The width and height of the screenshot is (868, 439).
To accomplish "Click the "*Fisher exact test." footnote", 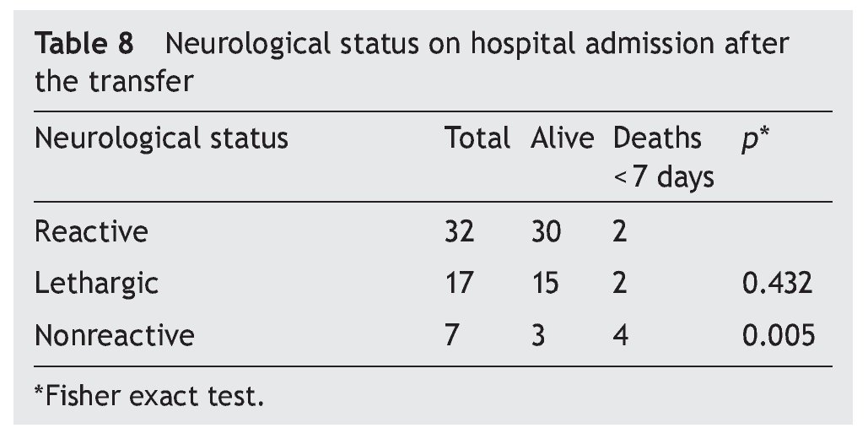I will (148, 395).
